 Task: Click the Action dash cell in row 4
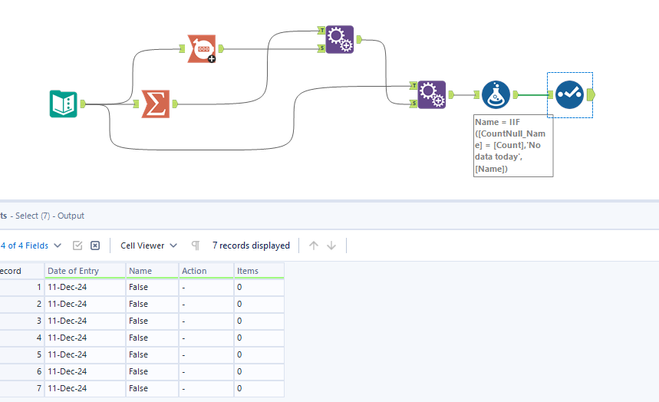coord(206,338)
